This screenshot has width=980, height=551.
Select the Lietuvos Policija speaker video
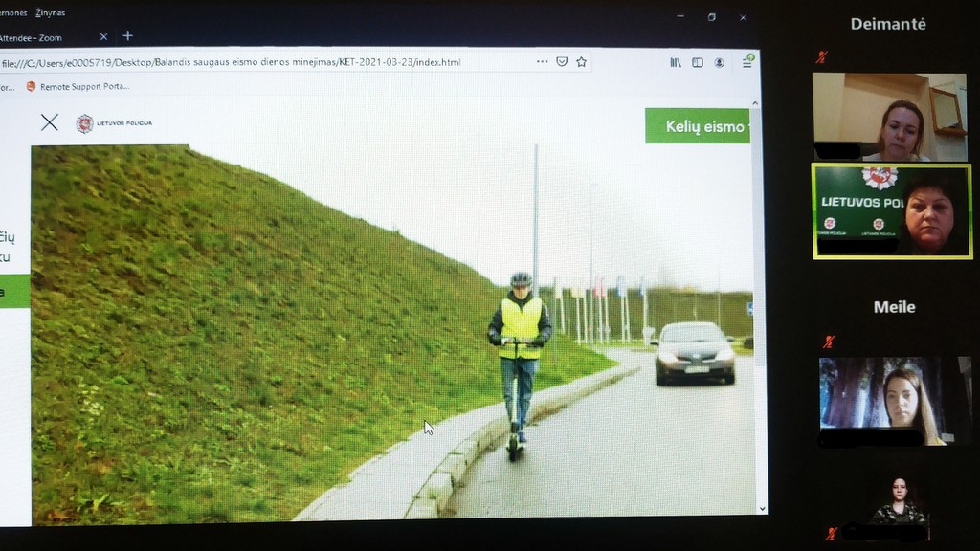point(891,210)
